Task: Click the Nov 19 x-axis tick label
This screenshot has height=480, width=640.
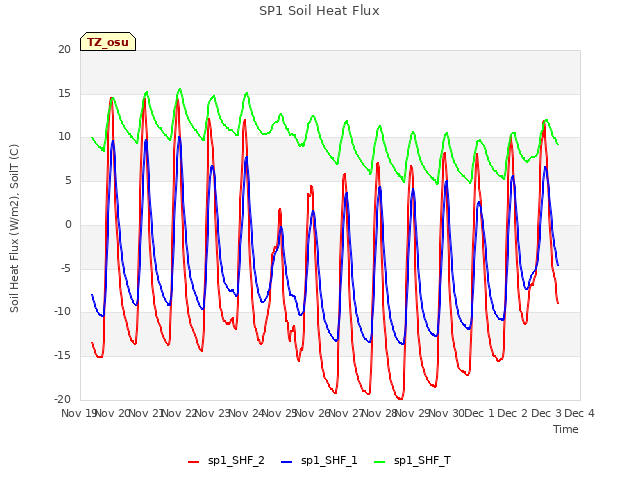Action: [78, 413]
